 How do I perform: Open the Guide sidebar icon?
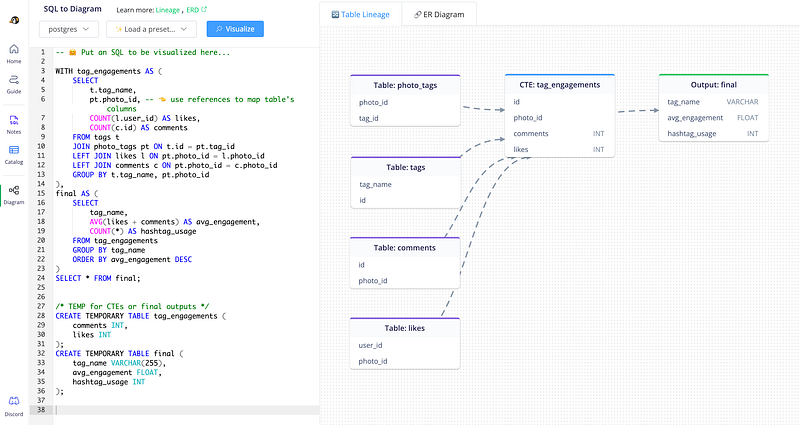[x=14, y=84]
